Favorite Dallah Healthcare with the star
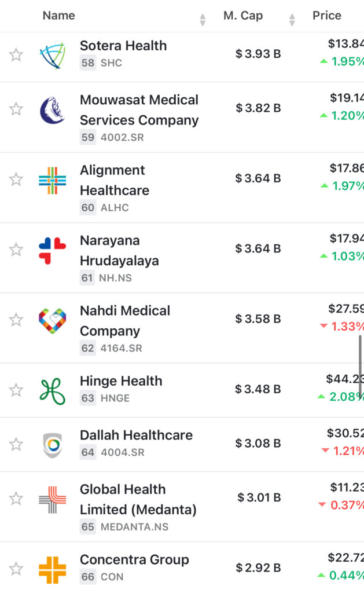364x593 pixels. point(16,444)
